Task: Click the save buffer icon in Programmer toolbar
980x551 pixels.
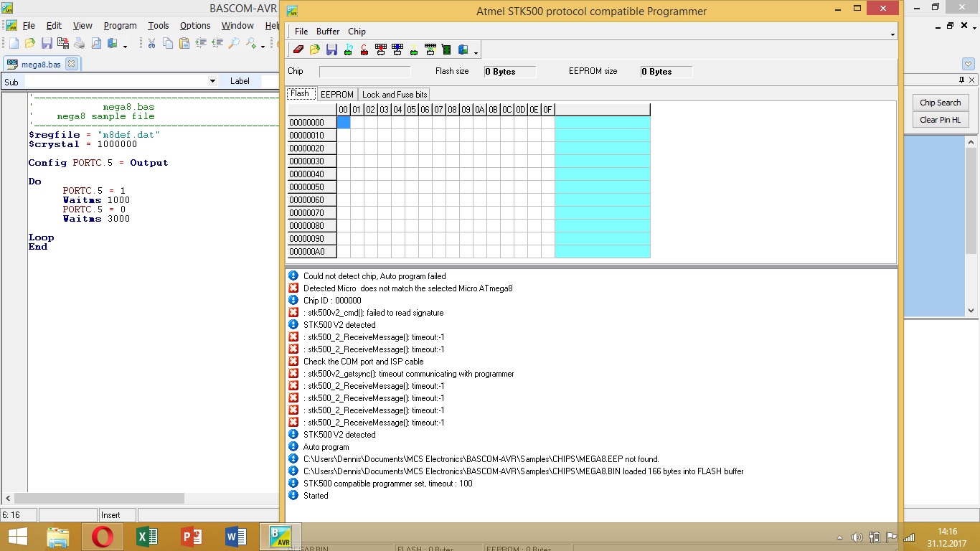Action: point(331,50)
